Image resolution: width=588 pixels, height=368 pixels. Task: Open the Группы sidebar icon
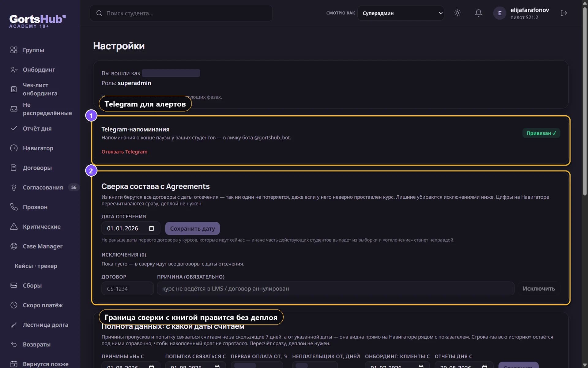pyautogui.click(x=14, y=50)
